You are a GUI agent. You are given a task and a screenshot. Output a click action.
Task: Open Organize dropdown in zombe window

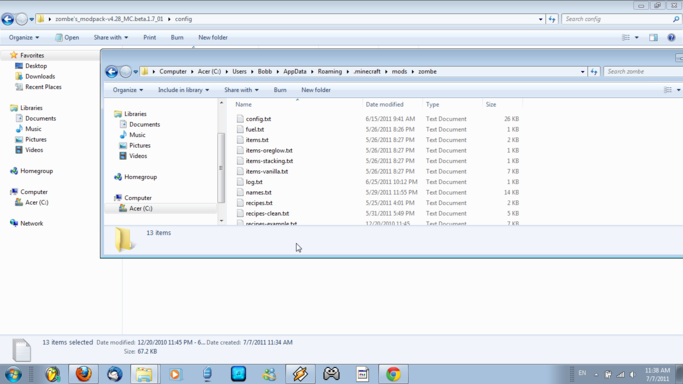(x=128, y=90)
